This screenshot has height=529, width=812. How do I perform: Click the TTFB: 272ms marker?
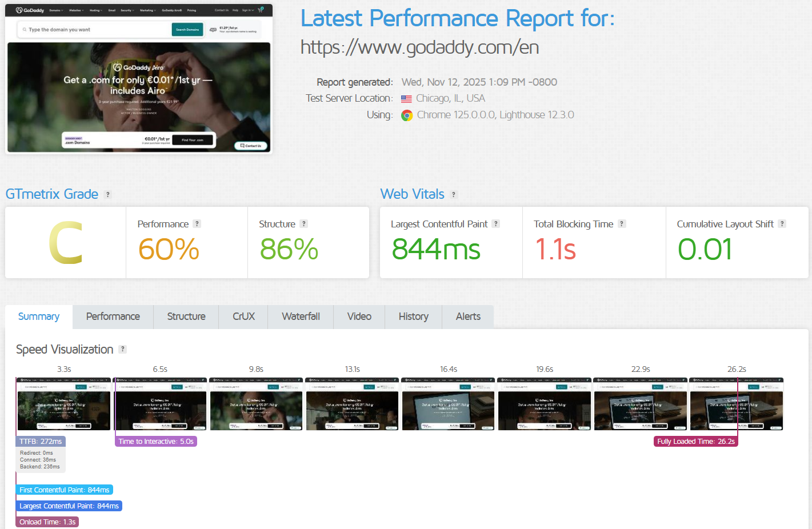41,442
